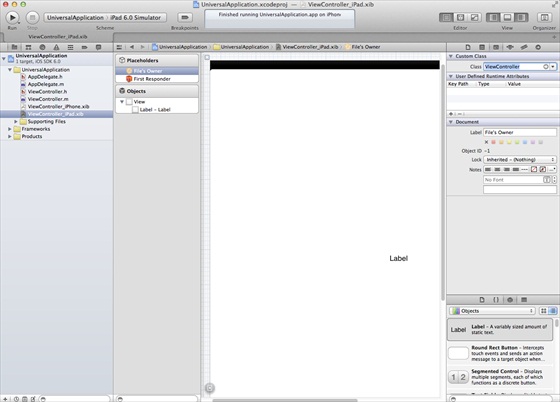This screenshot has width=560, height=402.
Task: Pick the blue label color swatch
Action: tap(525, 142)
